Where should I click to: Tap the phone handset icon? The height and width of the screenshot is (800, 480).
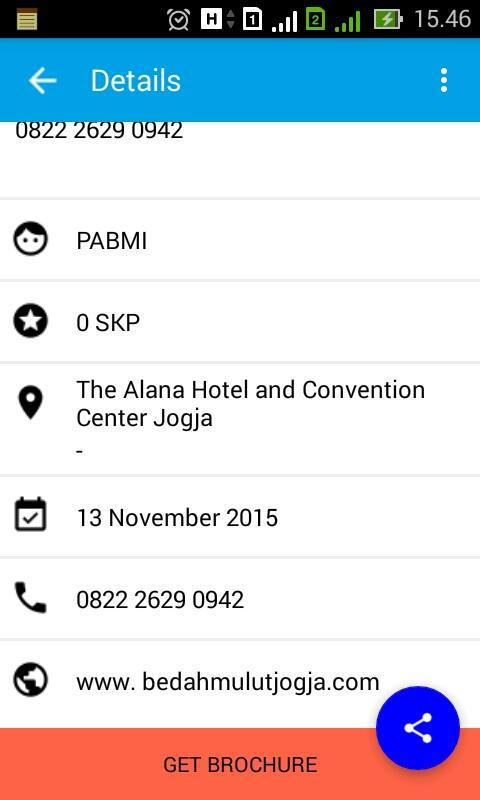click(31, 597)
